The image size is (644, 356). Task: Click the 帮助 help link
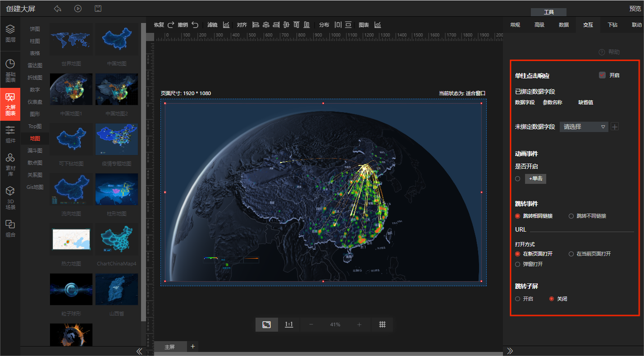coord(609,52)
